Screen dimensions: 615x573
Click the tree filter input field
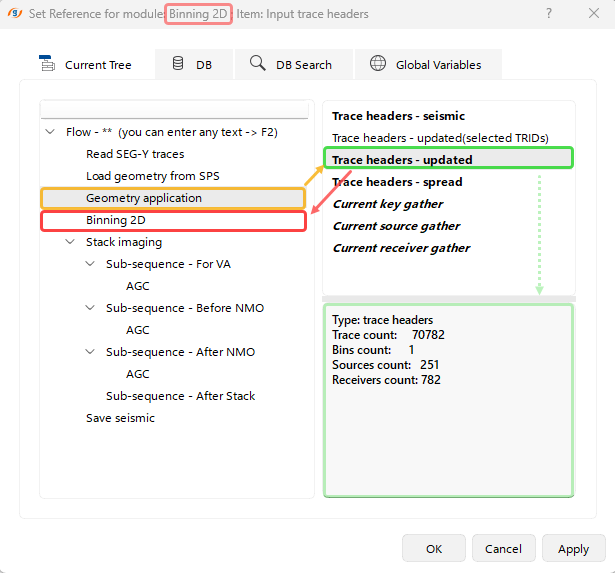[175, 109]
